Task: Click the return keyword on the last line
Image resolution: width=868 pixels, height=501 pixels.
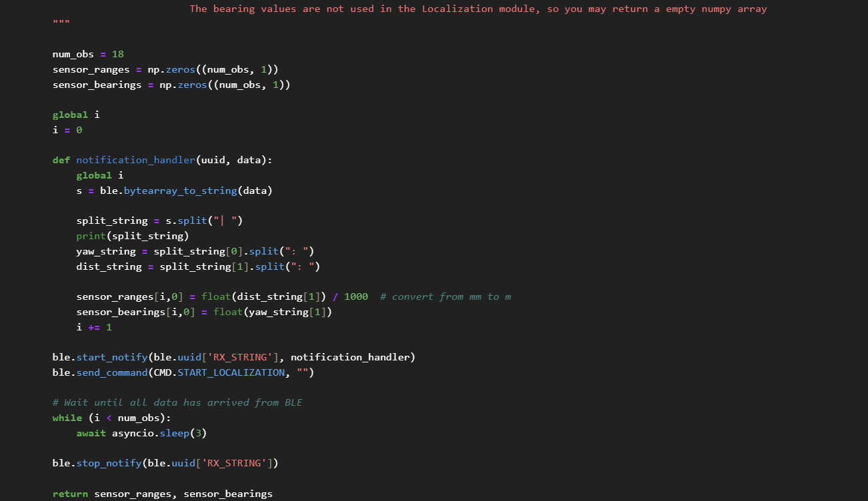Action: [x=70, y=494]
